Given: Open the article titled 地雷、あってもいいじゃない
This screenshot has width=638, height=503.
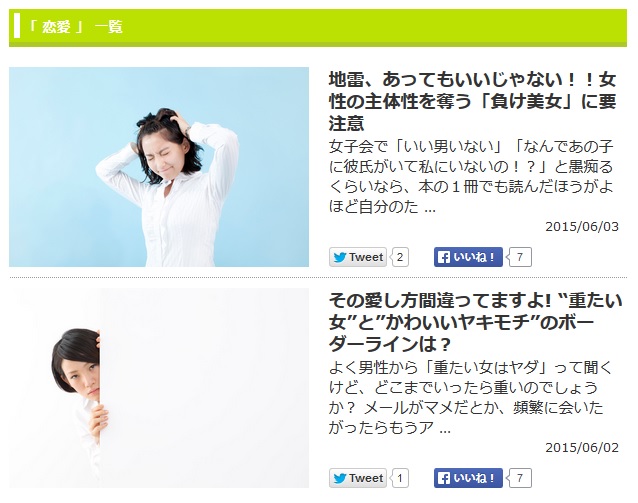Looking at the screenshot, I should tap(472, 101).
